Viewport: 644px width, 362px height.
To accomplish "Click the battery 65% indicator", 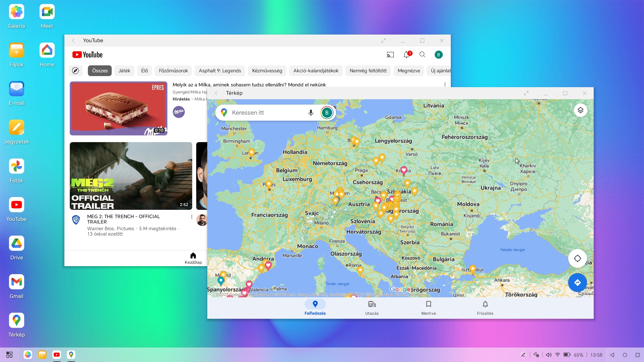I will (573, 355).
